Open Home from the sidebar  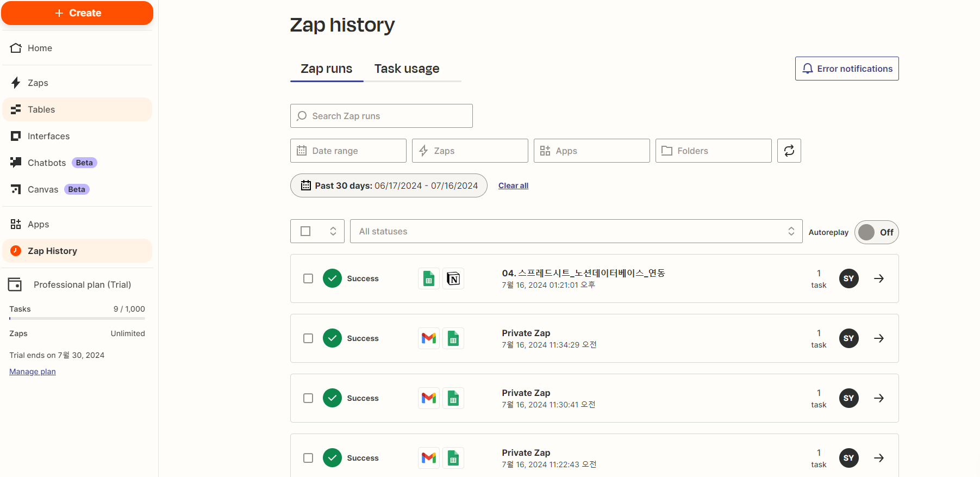pyautogui.click(x=77, y=48)
